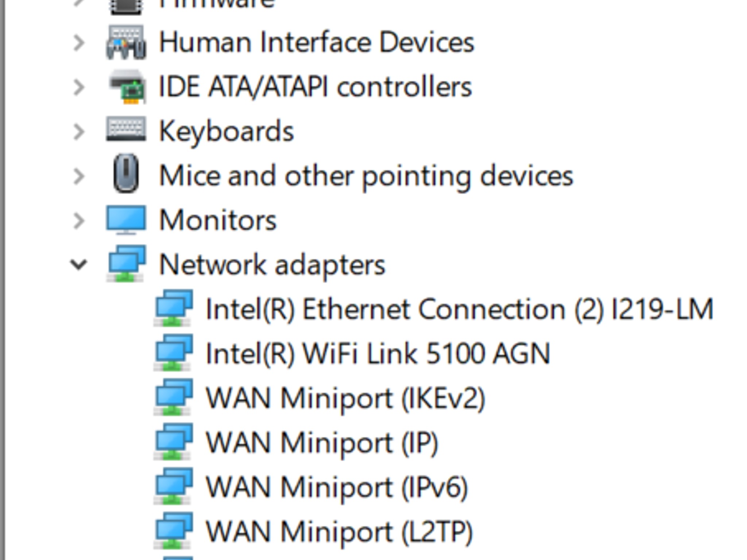Click the Human Interface Devices icon
This screenshot has height=560, width=747.
click(x=126, y=42)
